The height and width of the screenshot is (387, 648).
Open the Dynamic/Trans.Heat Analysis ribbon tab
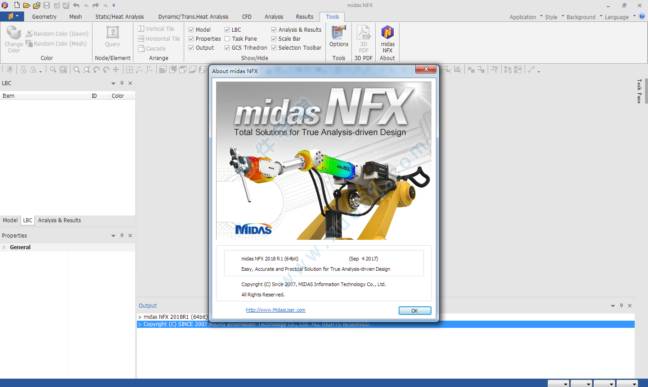pos(193,17)
